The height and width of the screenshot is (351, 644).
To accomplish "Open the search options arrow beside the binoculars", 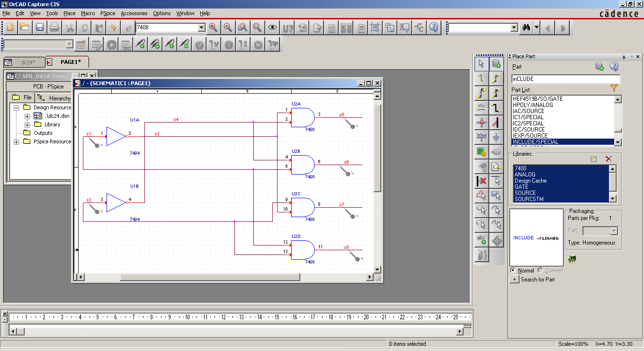I will 537,28.
